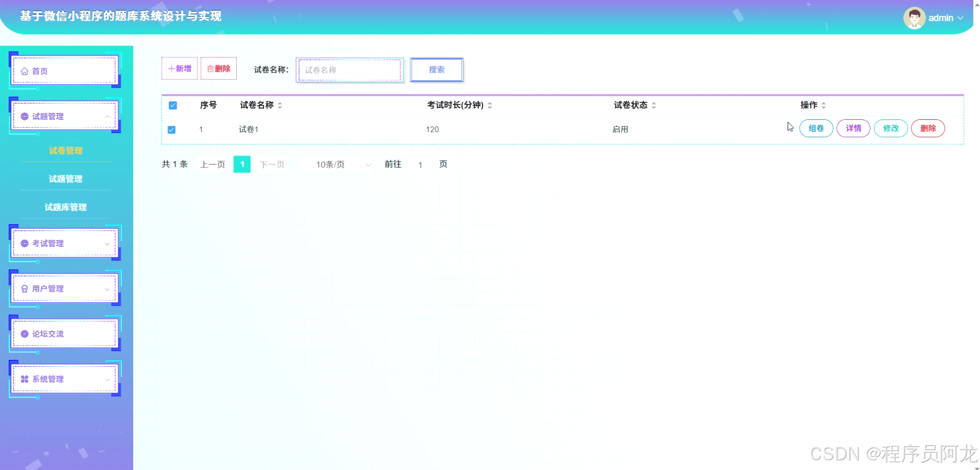
Task: Click the 搜索 search button
Action: [436, 70]
